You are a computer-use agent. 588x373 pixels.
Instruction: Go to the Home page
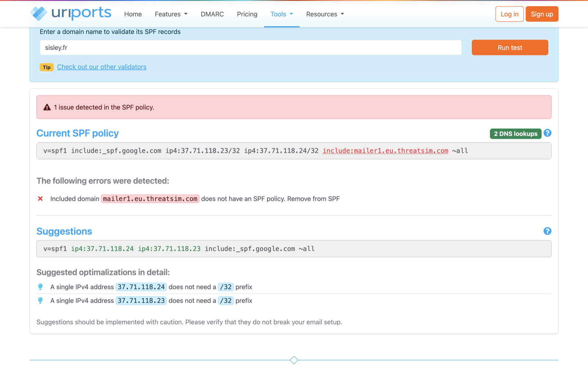coord(133,14)
